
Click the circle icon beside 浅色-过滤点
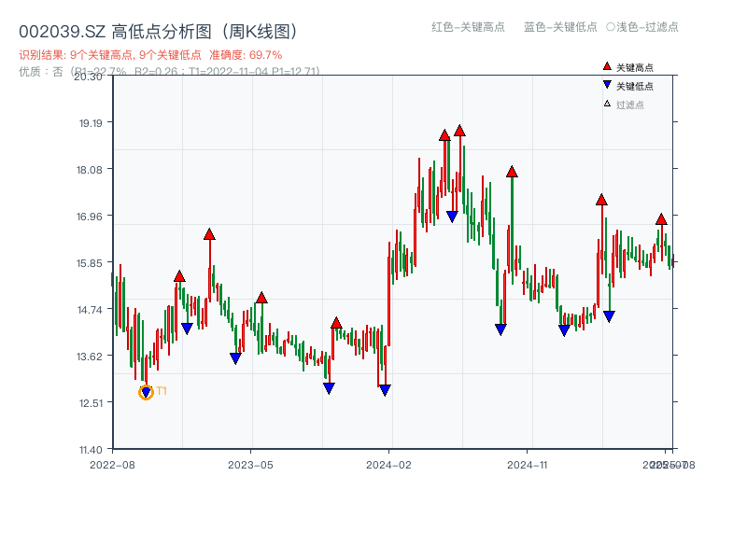point(611,28)
